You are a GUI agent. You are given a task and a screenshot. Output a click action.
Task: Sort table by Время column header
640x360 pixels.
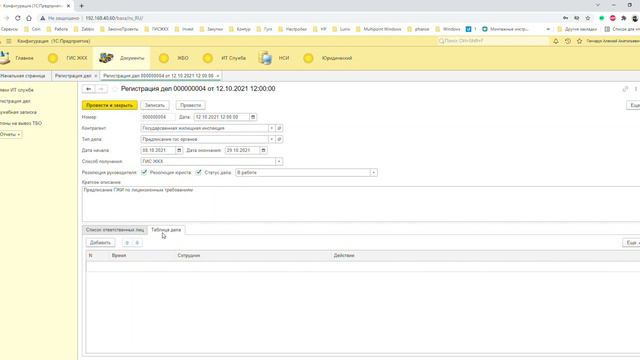coord(119,256)
